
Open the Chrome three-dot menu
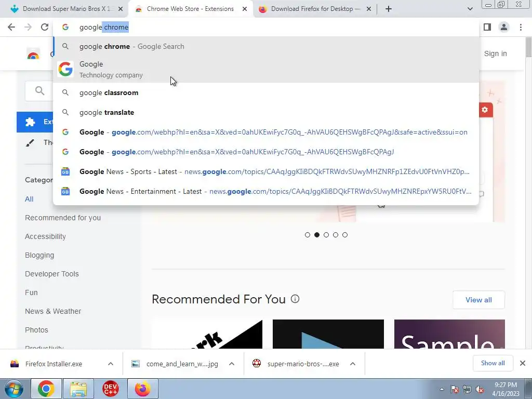[521, 27]
